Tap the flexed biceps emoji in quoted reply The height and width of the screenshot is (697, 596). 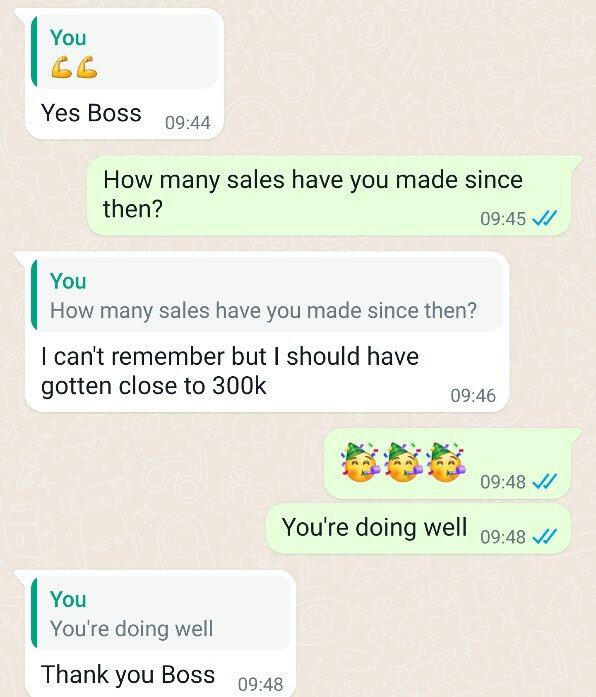click(74, 68)
